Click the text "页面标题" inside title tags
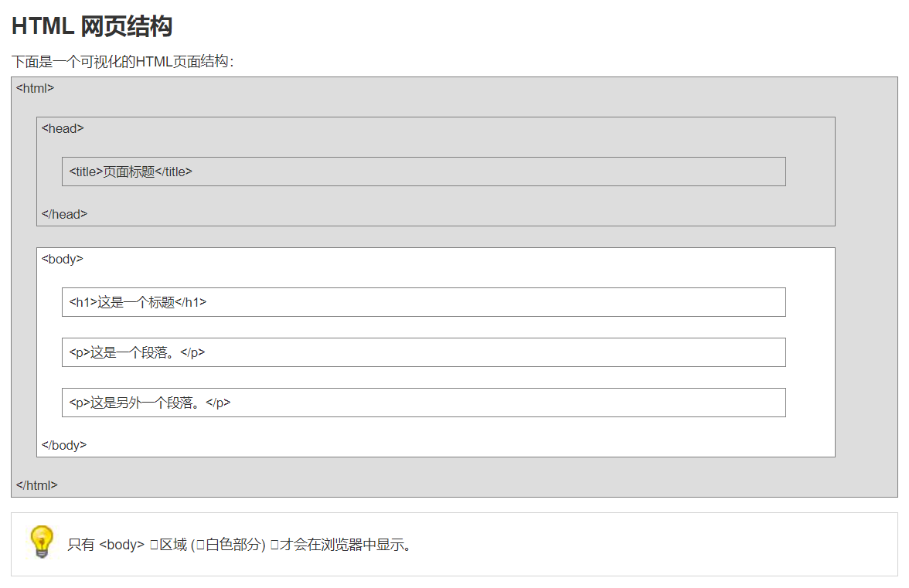The image size is (909, 588). click(x=129, y=172)
